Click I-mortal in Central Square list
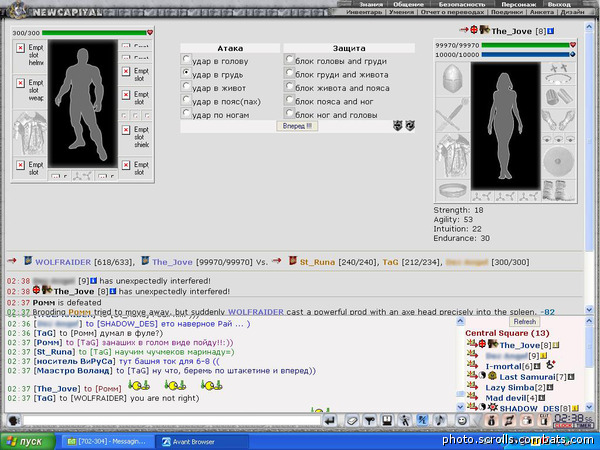The height and width of the screenshot is (450, 600). 504,366
